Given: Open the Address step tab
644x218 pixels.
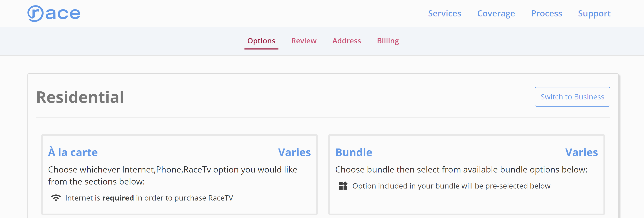Looking at the screenshot, I should tap(346, 41).
